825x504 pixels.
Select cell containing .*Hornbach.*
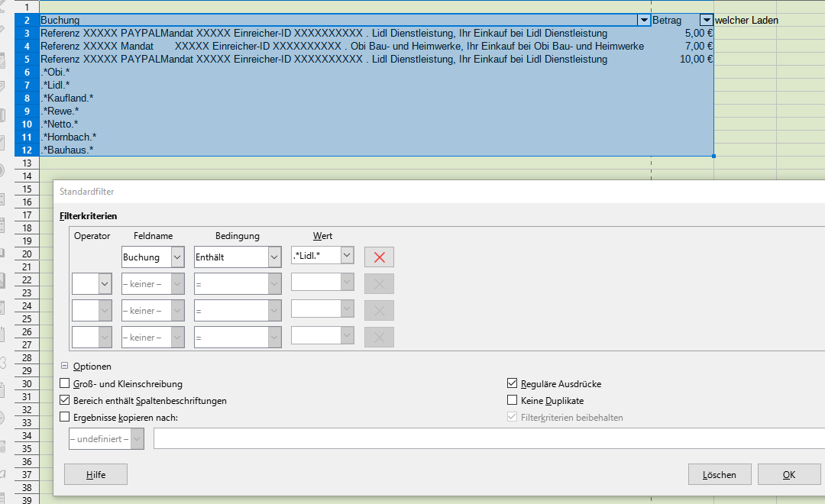(345, 137)
